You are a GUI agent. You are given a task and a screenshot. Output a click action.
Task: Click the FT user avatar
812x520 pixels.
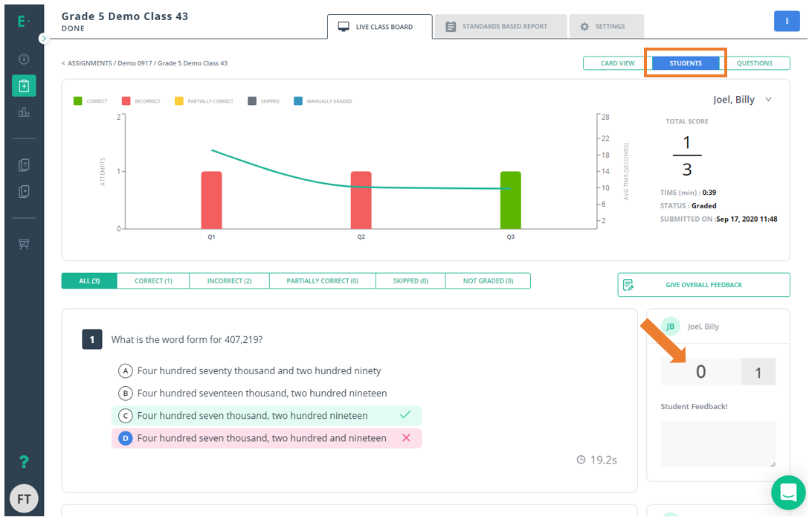click(x=24, y=499)
